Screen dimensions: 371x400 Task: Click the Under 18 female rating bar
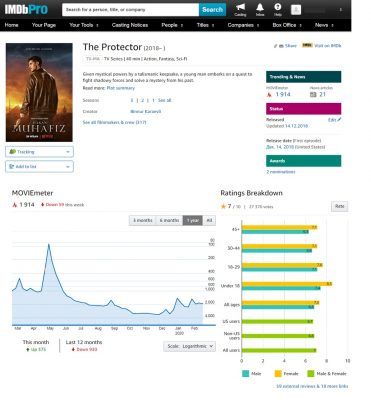287,284
